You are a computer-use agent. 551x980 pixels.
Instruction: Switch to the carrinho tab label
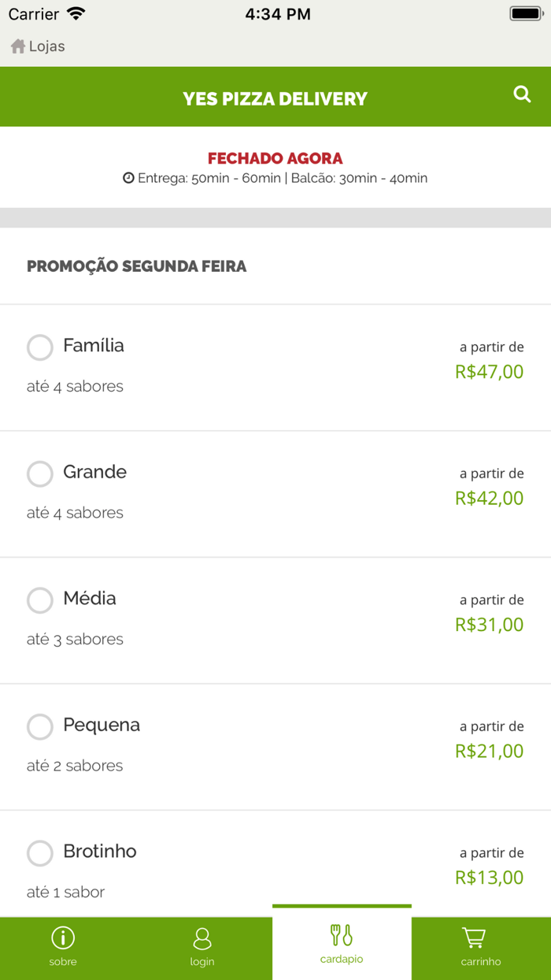[x=481, y=962]
